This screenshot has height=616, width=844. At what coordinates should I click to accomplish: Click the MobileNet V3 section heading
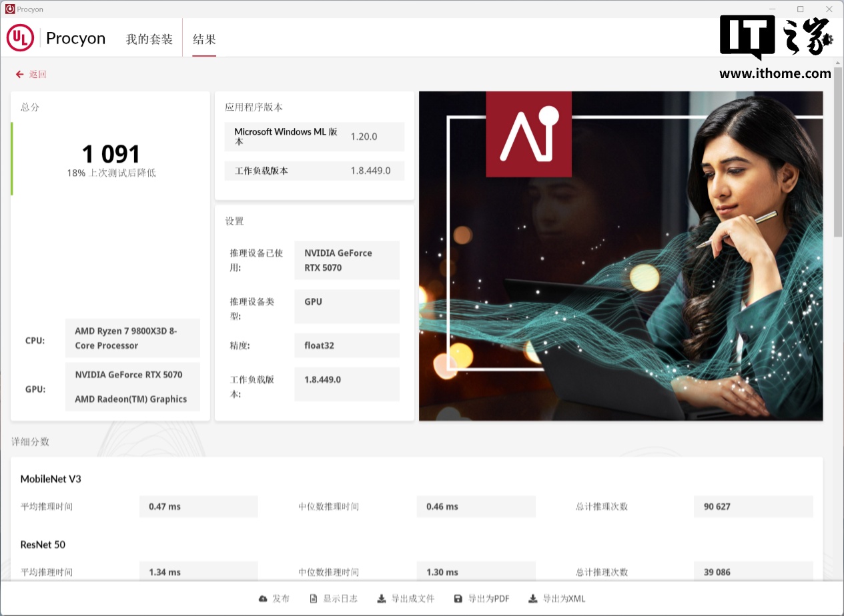click(x=51, y=479)
